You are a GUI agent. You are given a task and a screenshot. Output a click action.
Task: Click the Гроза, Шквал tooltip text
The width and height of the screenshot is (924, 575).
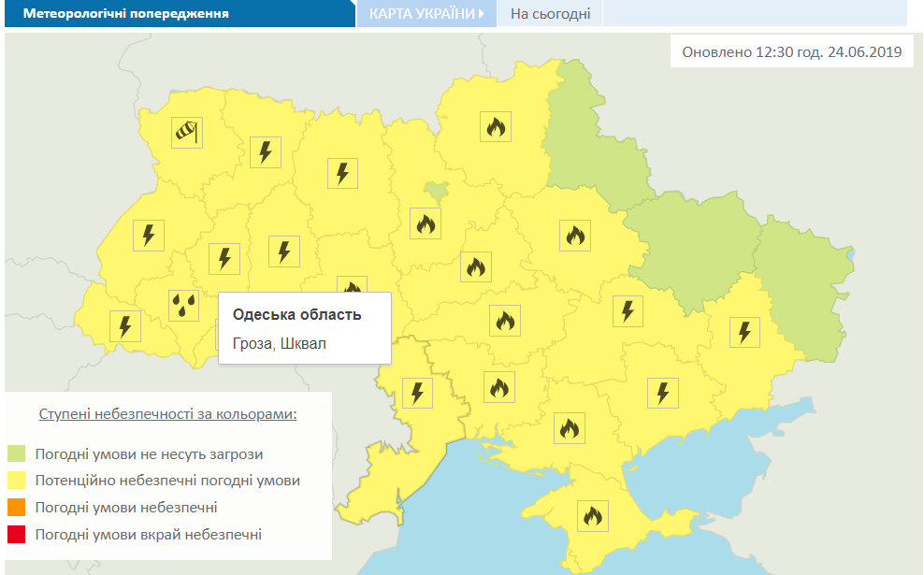pos(280,343)
